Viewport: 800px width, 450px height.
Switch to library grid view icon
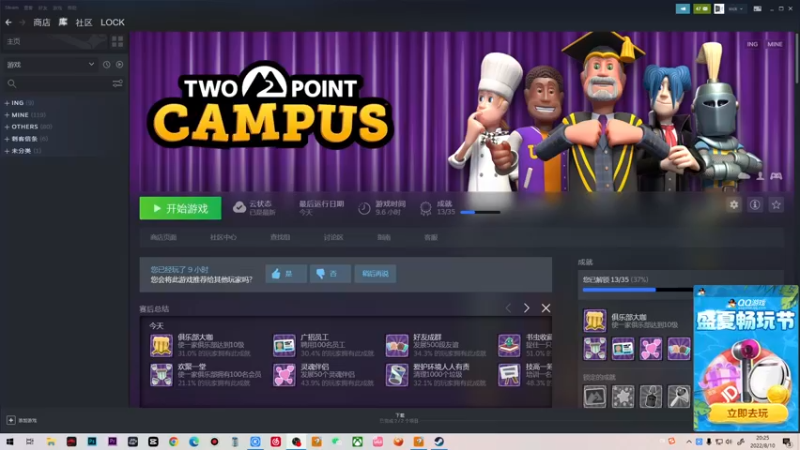pyautogui.click(x=117, y=41)
